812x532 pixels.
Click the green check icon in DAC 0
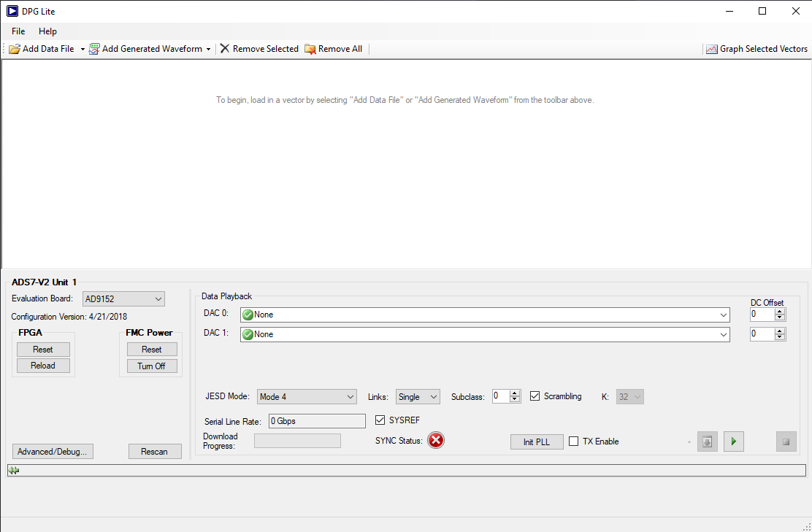click(x=248, y=315)
